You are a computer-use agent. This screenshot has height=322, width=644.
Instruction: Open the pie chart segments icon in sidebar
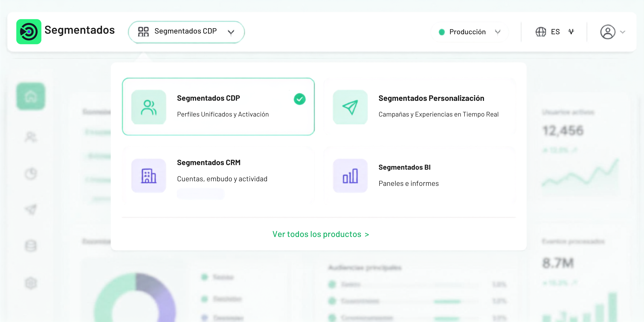pyautogui.click(x=31, y=173)
